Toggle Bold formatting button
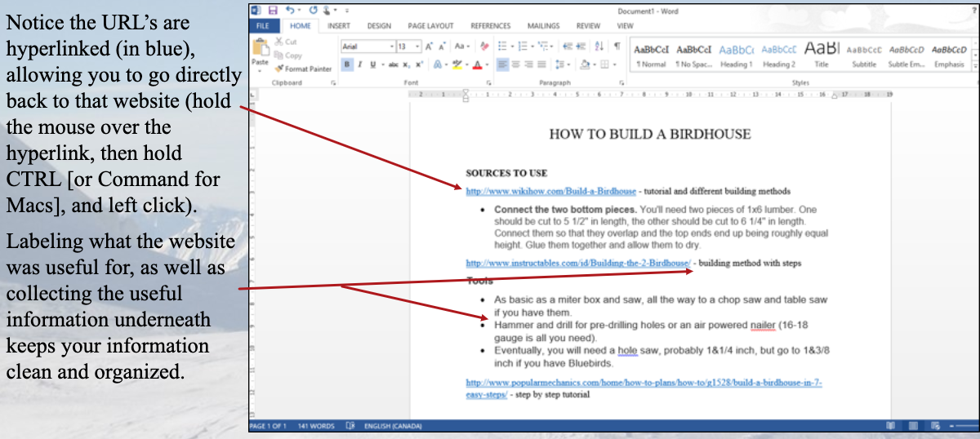This screenshot has width=980, height=439. click(x=347, y=64)
